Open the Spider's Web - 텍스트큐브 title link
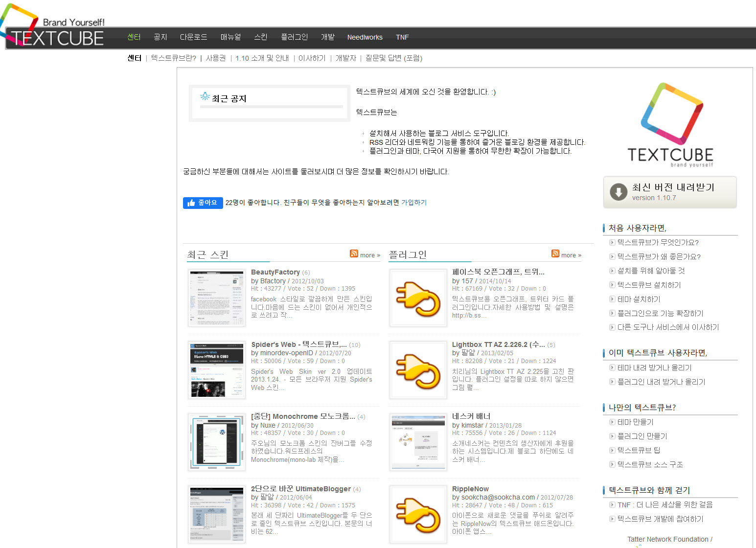 [x=299, y=344]
